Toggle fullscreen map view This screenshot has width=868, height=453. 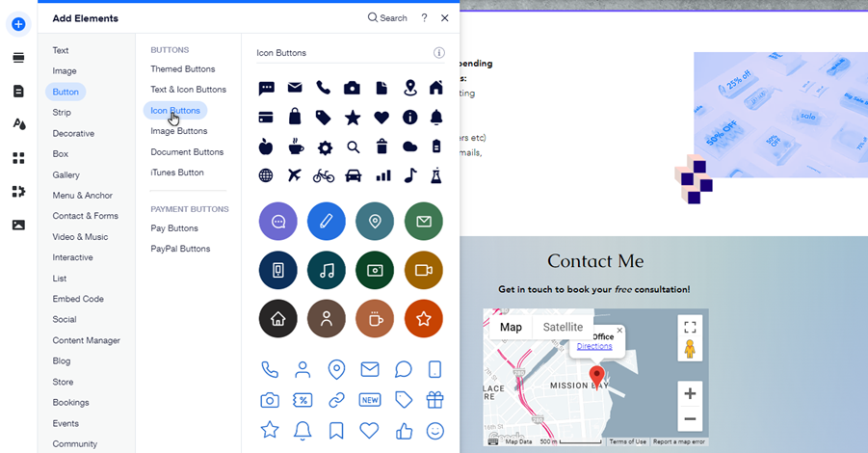(x=689, y=325)
